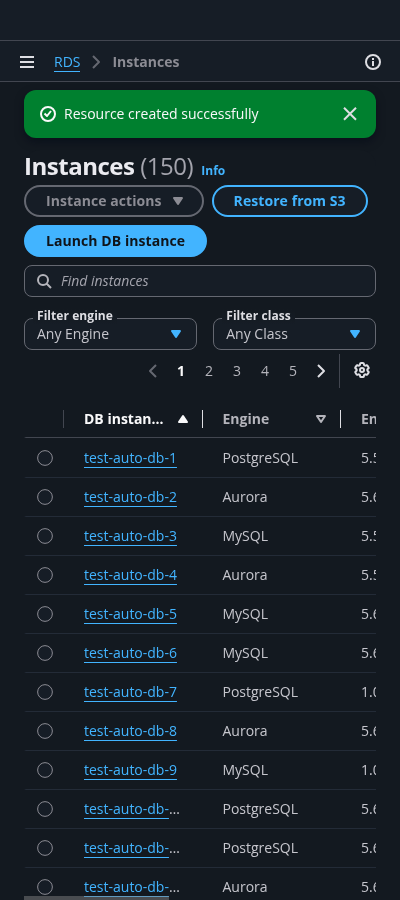Click Restore from S3 button
This screenshot has width=400, height=900.
(290, 201)
